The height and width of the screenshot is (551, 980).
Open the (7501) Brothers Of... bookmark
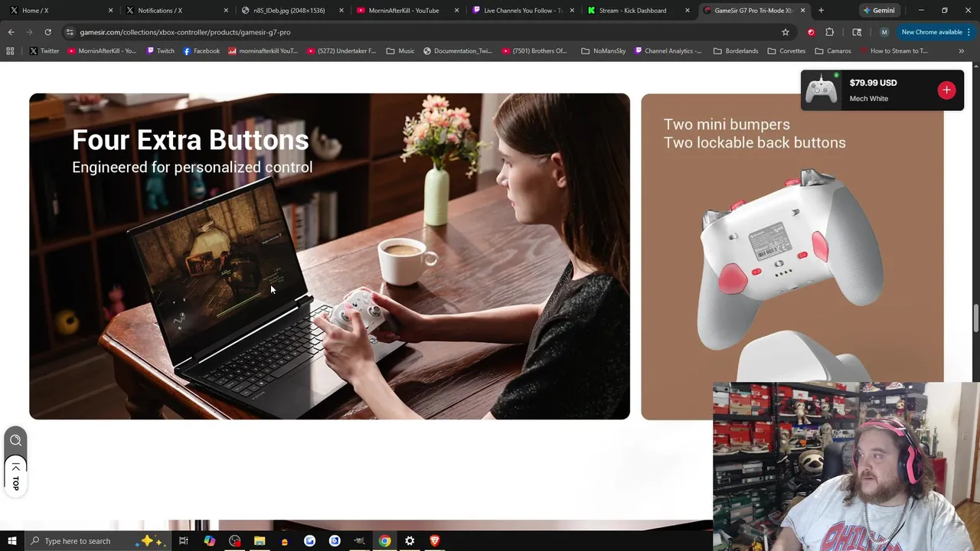[534, 51]
